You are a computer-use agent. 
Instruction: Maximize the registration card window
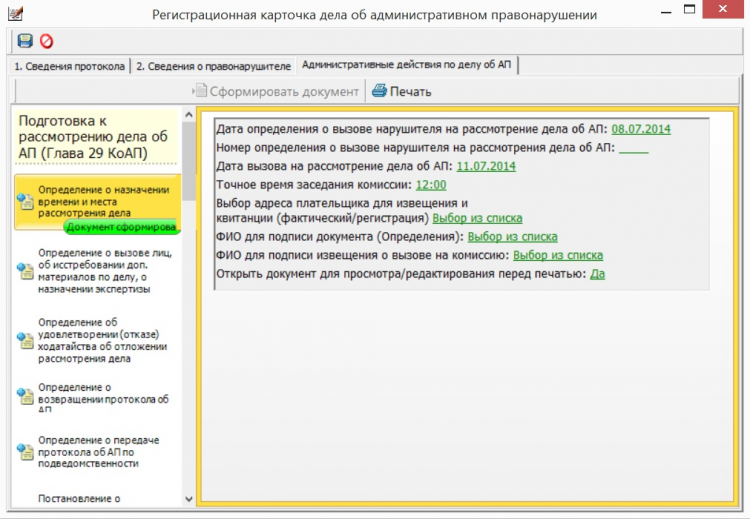[689, 9]
